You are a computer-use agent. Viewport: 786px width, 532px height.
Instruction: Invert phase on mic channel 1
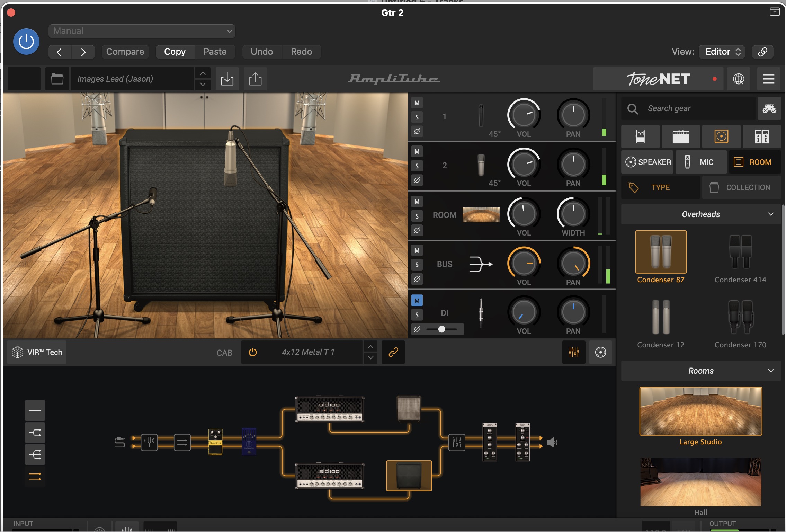(417, 131)
